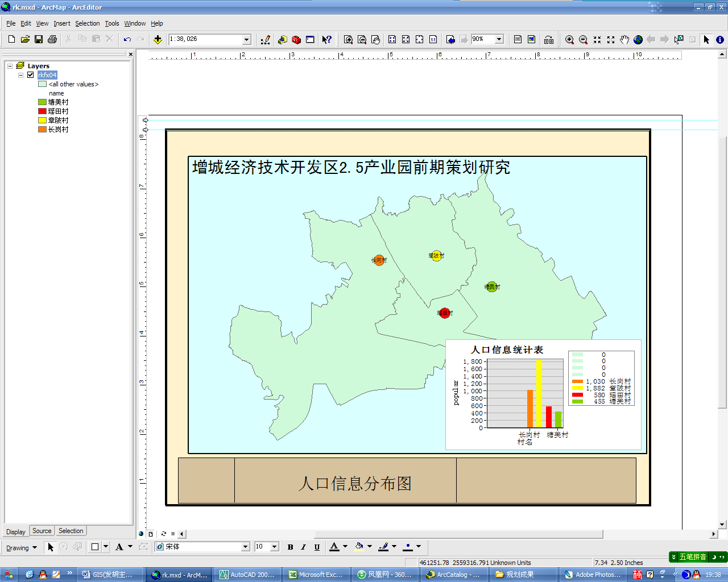Select the layout Pan tool
Screen dimensions: 728x582
[x=375, y=39]
